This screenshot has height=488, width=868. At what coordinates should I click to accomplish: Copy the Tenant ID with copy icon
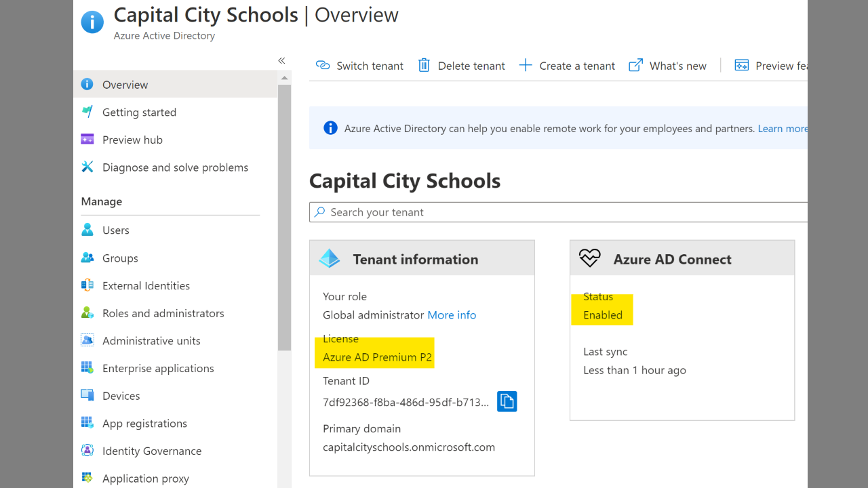click(x=507, y=401)
